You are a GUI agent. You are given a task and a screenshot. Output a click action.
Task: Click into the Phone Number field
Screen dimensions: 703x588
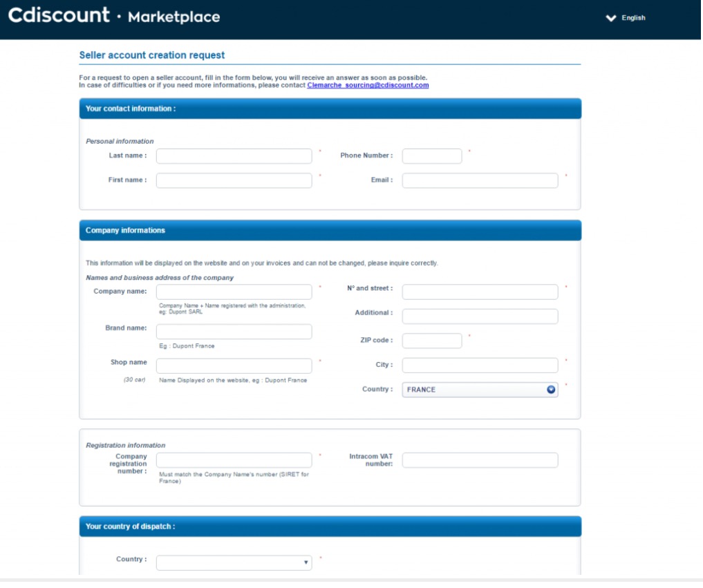tap(432, 156)
